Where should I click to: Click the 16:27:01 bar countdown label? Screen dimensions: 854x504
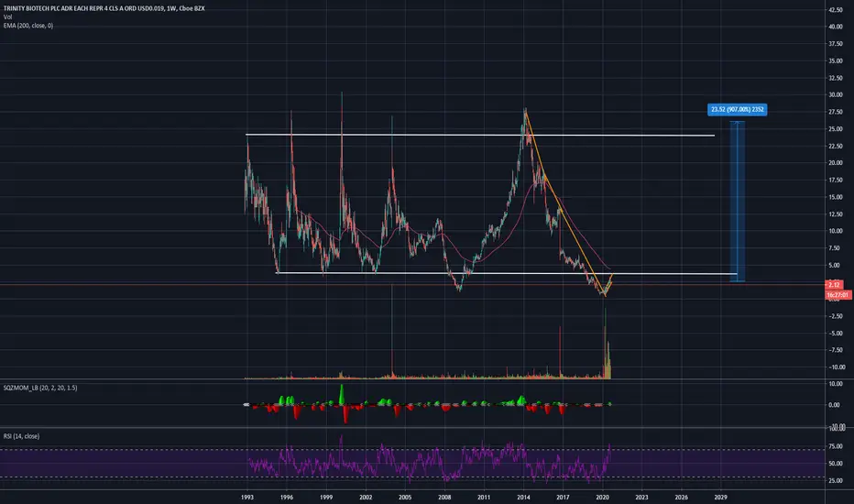point(838,295)
